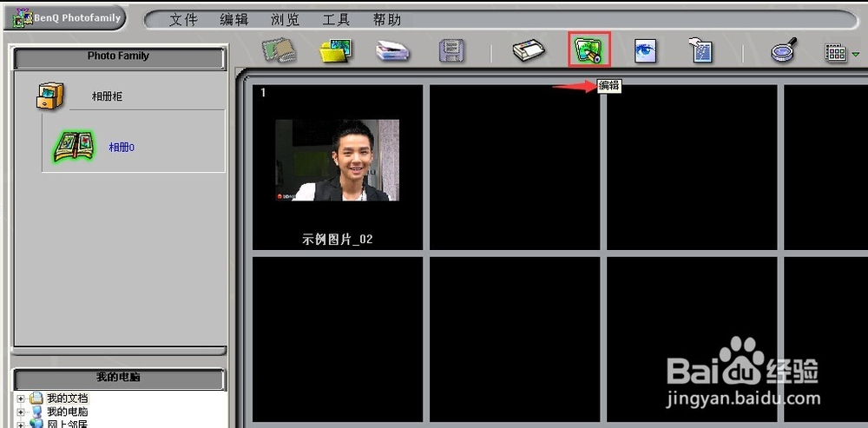Select the 示例图片_02 photo thumbnail
Image resolution: width=868 pixels, height=428 pixels.
337,160
